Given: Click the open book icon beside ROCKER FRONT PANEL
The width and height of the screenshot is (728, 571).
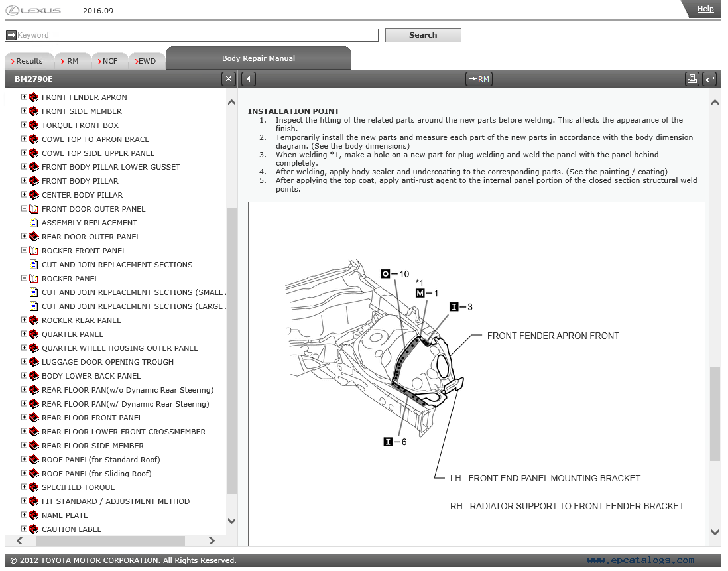Looking at the screenshot, I should tap(33, 251).
